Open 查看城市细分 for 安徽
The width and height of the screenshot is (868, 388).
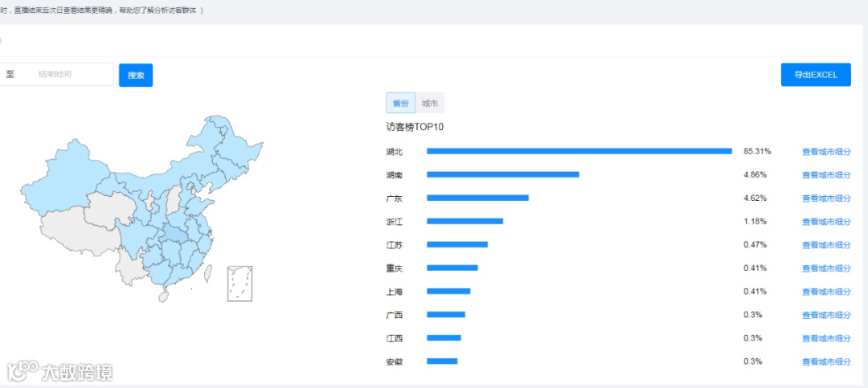coord(826,361)
